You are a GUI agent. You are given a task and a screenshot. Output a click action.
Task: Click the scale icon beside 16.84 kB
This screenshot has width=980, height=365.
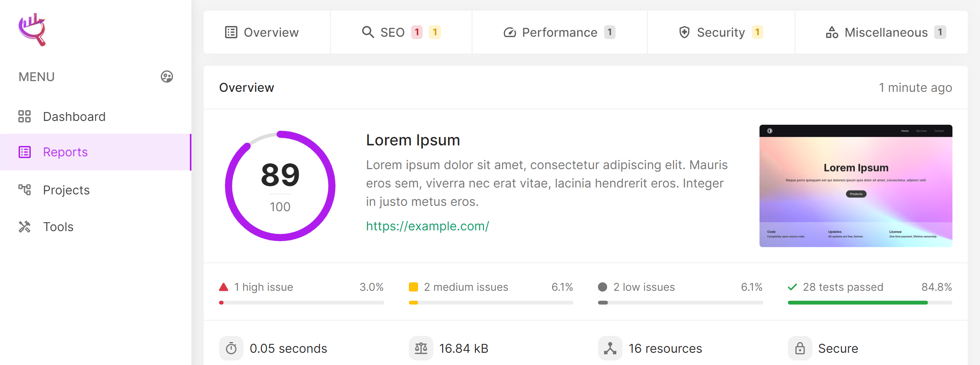click(421, 348)
